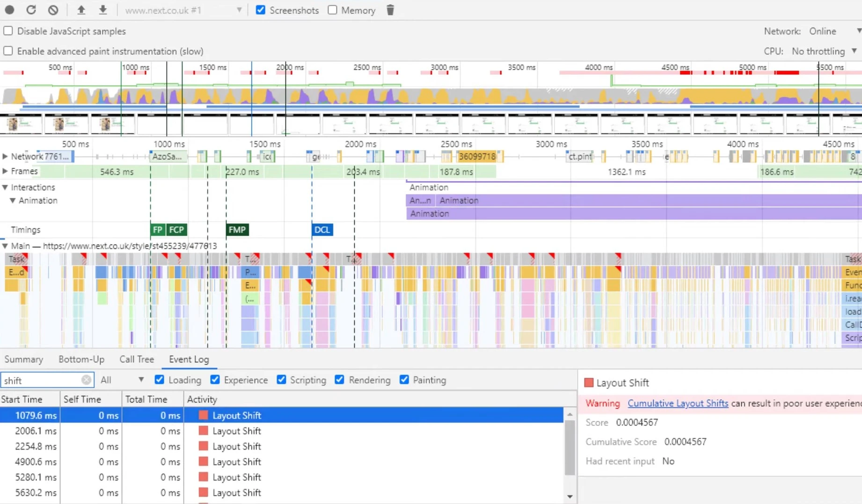This screenshot has width=862, height=504.
Task: Toggle the Screenshots checkbox
Action: point(261,10)
